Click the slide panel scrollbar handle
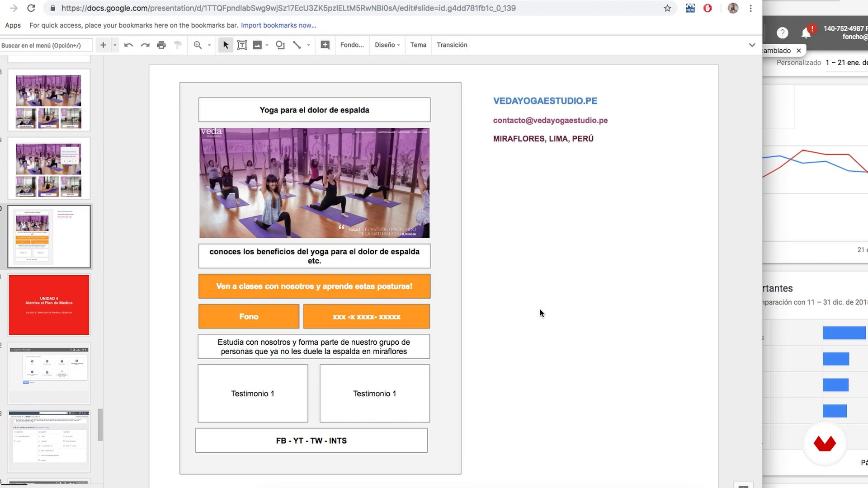This screenshot has height=488, width=868. 100,425
